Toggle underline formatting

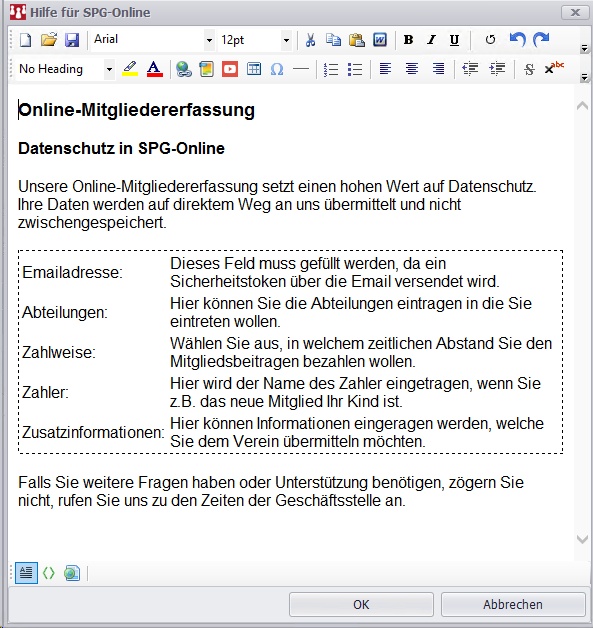(x=454, y=40)
